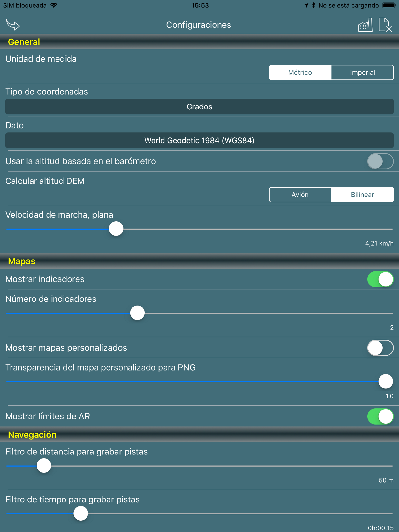Tap the location arrow status icon

(x=306, y=5)
